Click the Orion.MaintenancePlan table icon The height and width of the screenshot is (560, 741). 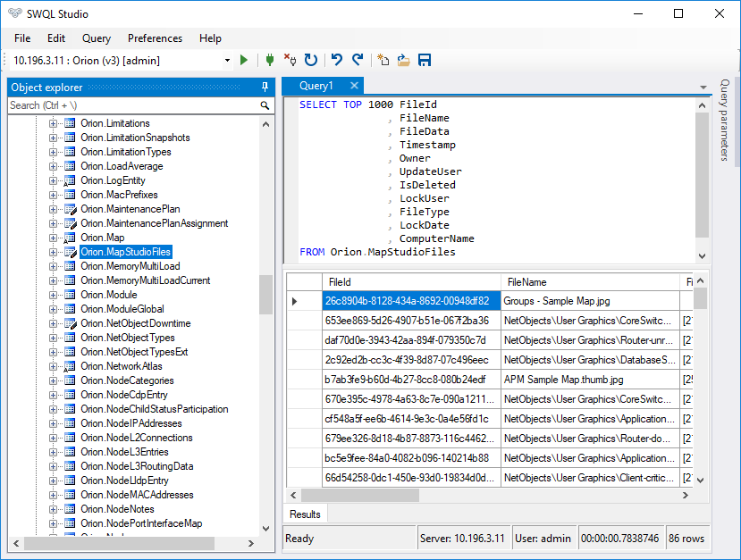click(70, 209)
